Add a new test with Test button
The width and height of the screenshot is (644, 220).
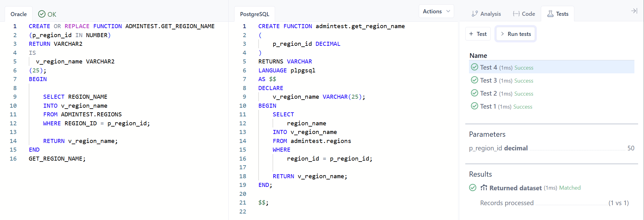pyautogui.click(x=478, y=34)
